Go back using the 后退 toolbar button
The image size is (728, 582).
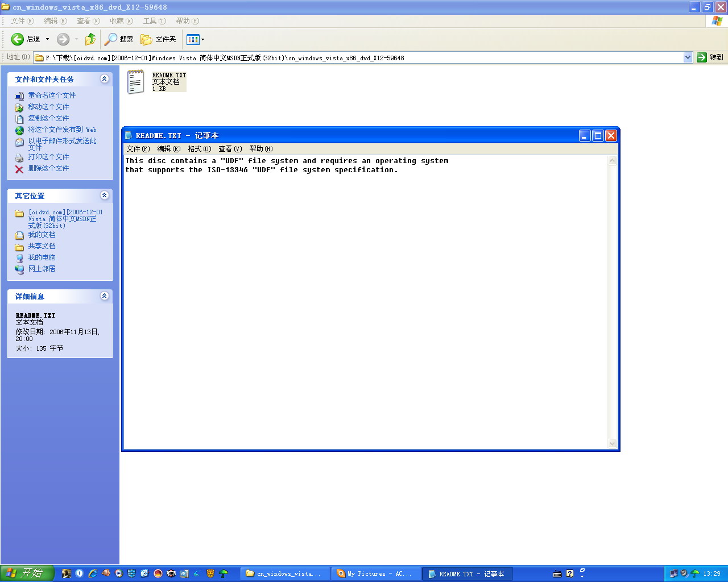[x=26, y=39]
